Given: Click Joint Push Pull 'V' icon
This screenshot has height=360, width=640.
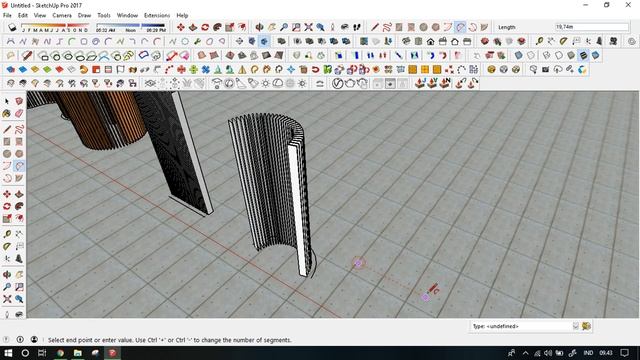Looking at the screenshot, I should pos(432,84).
